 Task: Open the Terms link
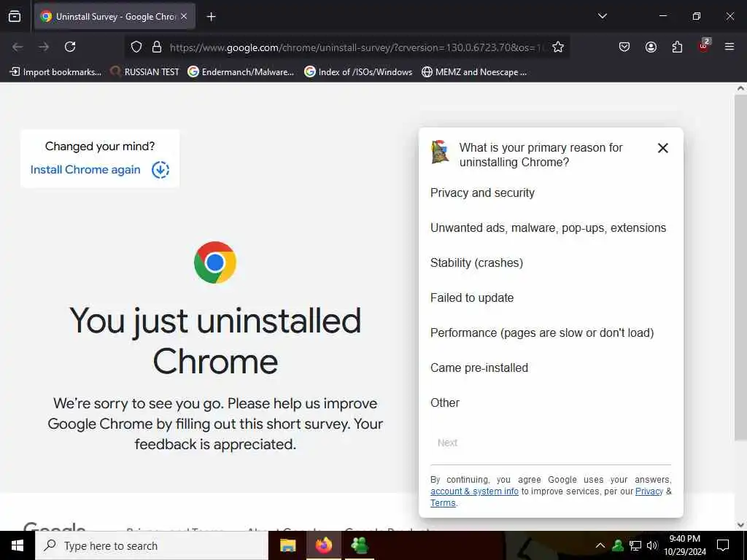pos(443,503)
